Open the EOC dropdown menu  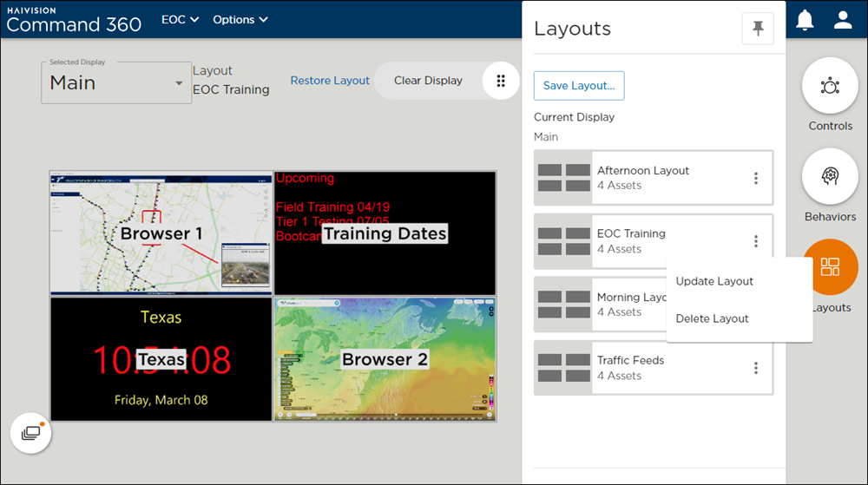tap(180, 19)
